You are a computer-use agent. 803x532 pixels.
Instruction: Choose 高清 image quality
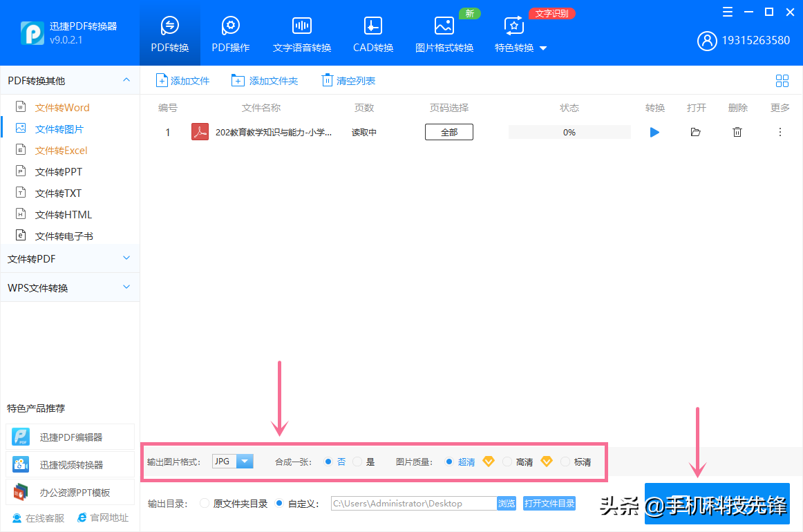pyautogui.click(x=507, y=461)
